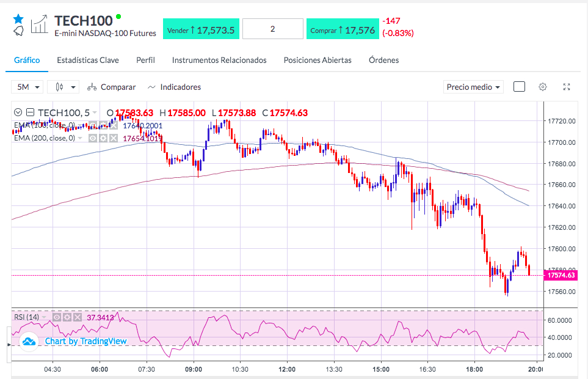Image resolution: width=588 pixels, height=379 pixels.
Task: Click the 18:00 time axis label
Action: pyautogui.click(x=474, y=369)
